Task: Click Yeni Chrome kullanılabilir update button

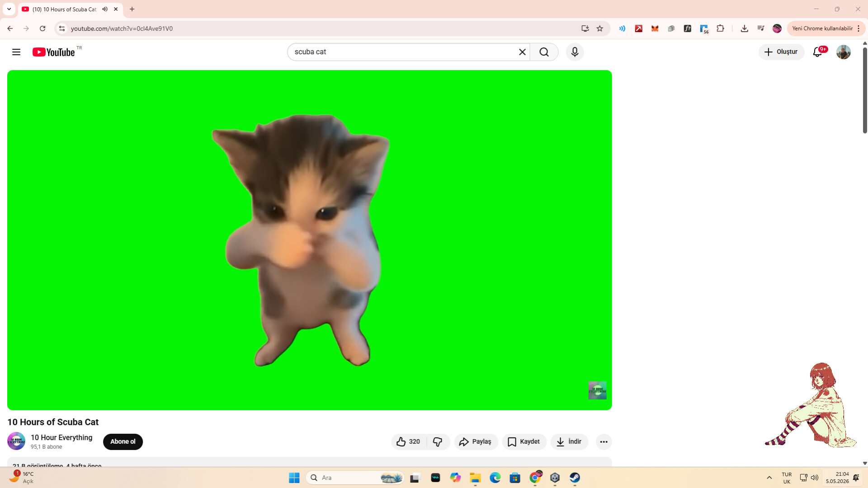Action: pos(822,28)
